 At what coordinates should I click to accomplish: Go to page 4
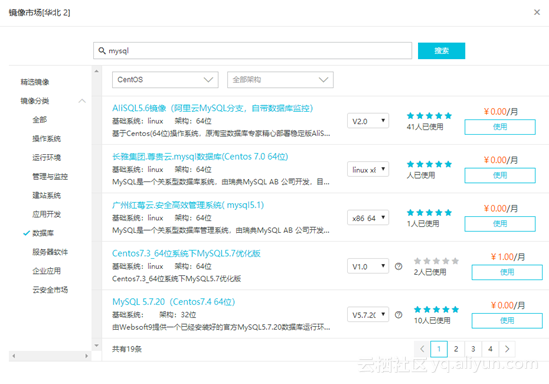pyautogui.click(x=490, y=349)
